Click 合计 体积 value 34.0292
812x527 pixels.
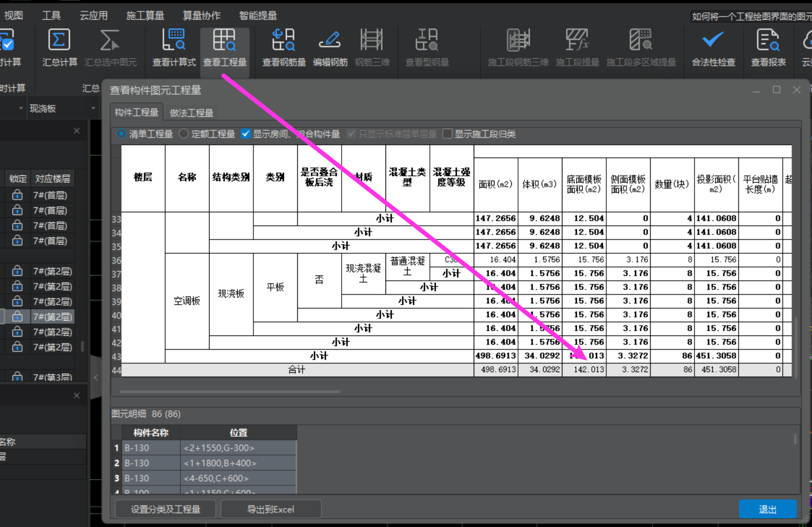(x=540, y=369)
